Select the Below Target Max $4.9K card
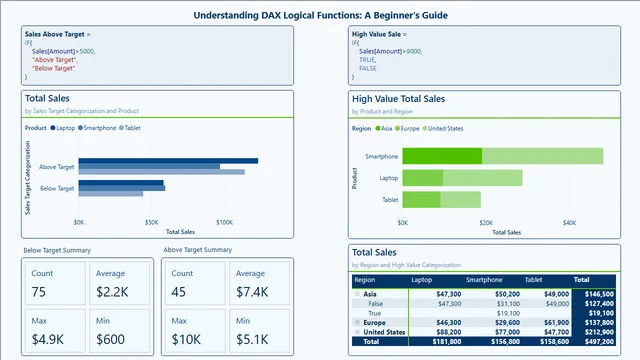 tap(56, 331)
